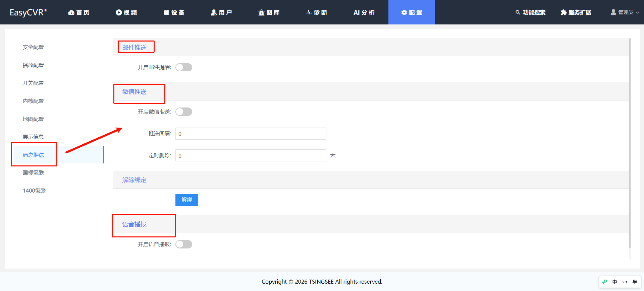Click the 推送间隔 input field
Image resolution: width=644 pixels, height=291 pixels.
(x=251, y=134)
